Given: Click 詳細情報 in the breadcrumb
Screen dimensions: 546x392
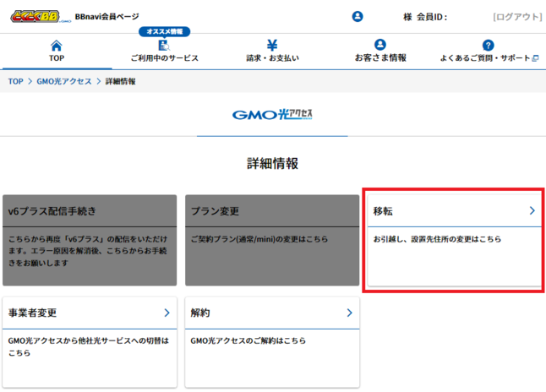Looking at the screenshot, I should pyautogui.click(x=121, y=81).
